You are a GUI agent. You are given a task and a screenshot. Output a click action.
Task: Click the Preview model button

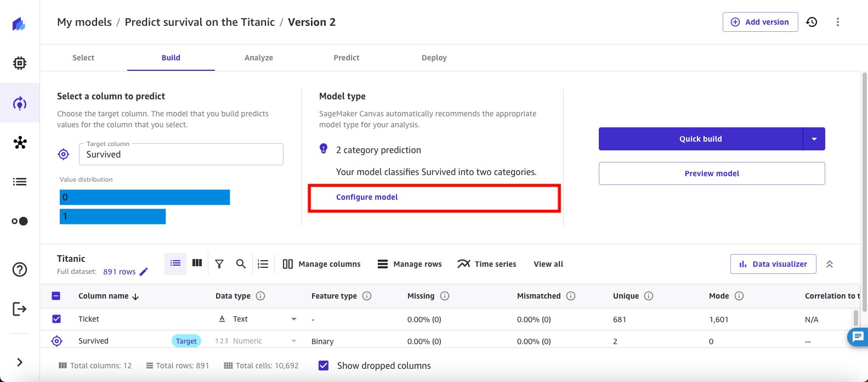[712, 173]
